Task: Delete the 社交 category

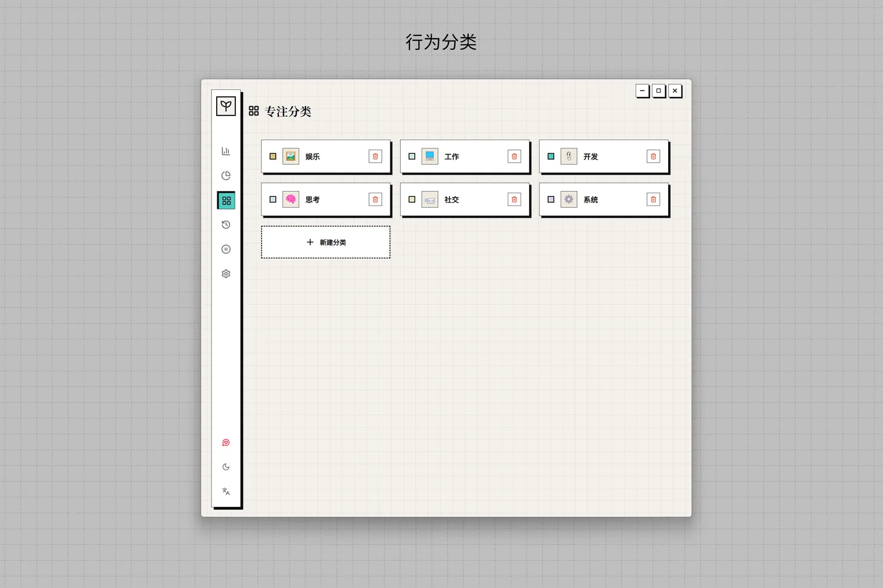Action: (x=514, y=199)
